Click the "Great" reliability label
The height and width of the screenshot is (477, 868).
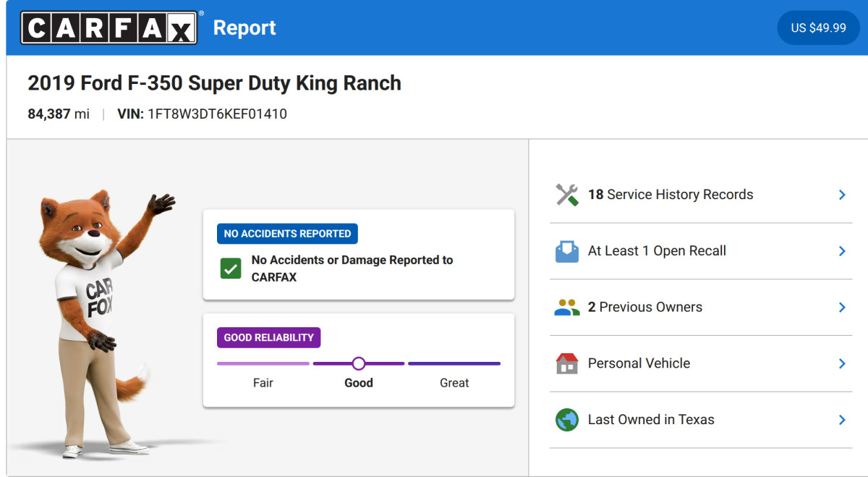[x=454, y=383]
